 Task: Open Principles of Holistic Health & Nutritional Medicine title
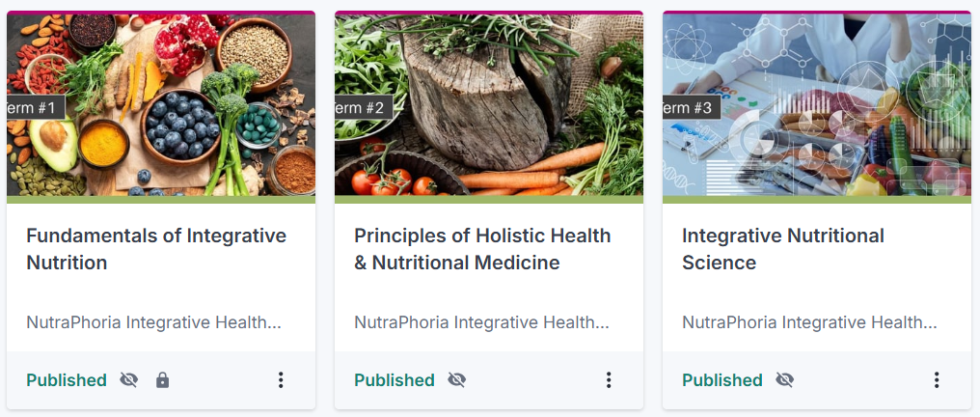[482, 249]
